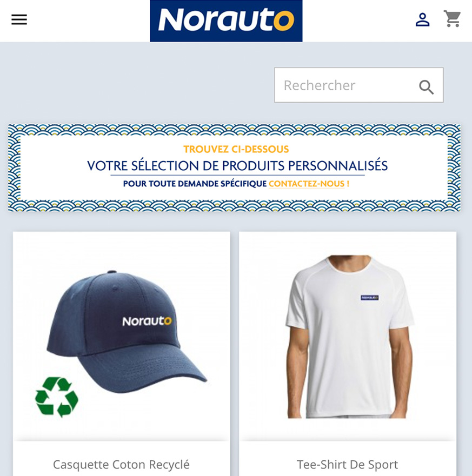Click the Norauto logo on the cap

click(x=147, y=321)
